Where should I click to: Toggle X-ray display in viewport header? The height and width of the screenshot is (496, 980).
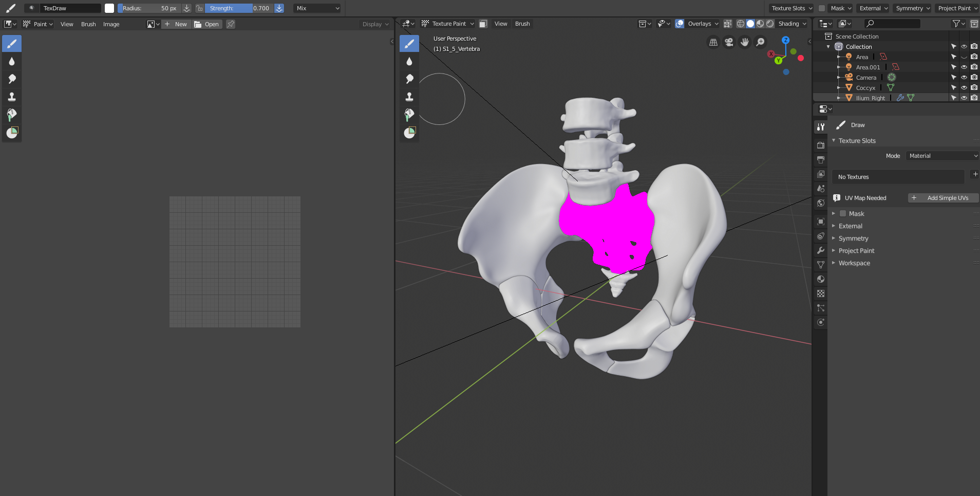click(728, 24)
